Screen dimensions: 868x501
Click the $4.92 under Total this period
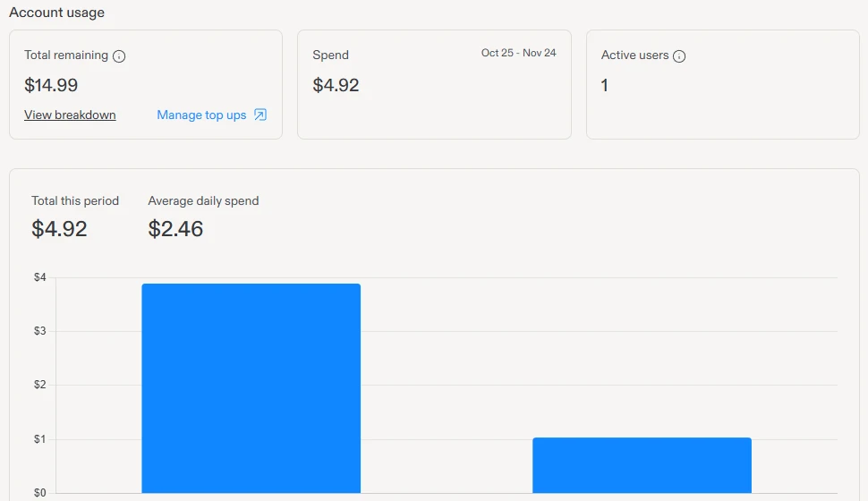click(59, 229)
